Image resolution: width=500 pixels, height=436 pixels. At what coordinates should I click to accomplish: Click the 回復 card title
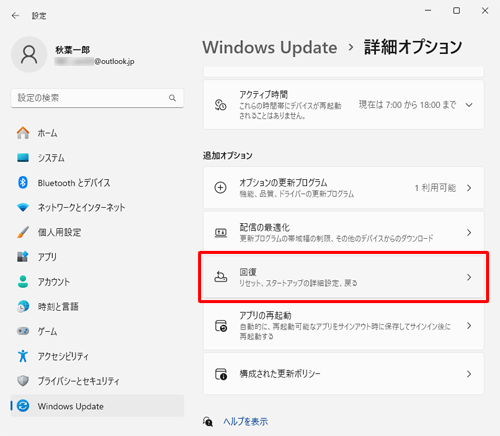pyautogui.click(x=248, y=272)
